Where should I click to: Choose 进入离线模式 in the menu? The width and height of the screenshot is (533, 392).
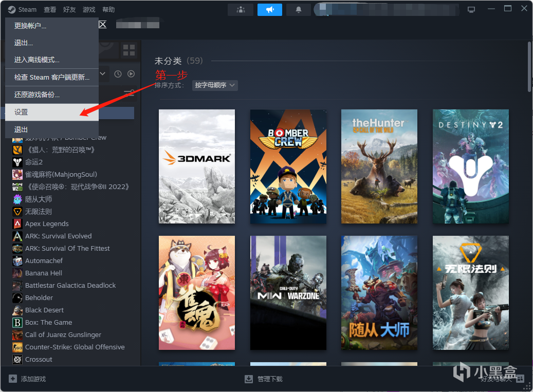point(52,60)
